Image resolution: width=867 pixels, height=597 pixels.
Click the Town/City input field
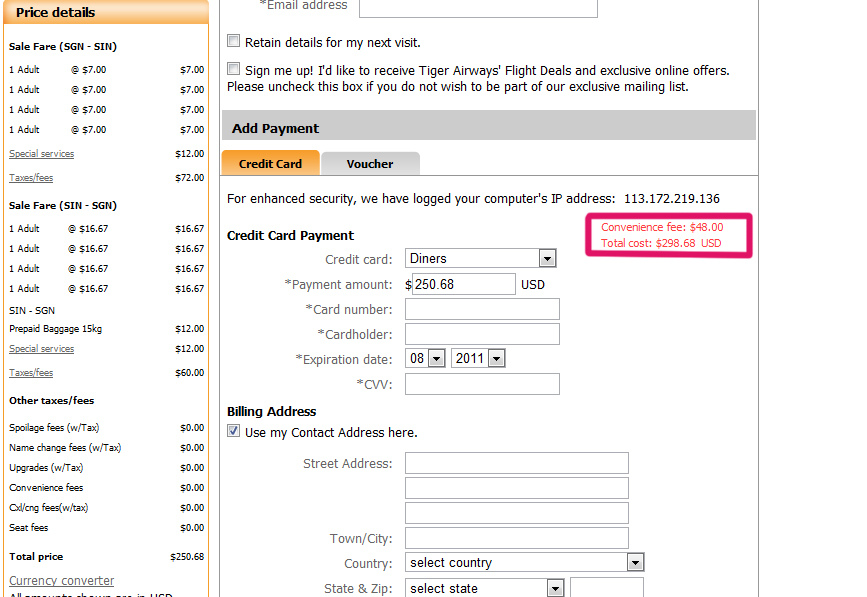click(x=517, y=538)
